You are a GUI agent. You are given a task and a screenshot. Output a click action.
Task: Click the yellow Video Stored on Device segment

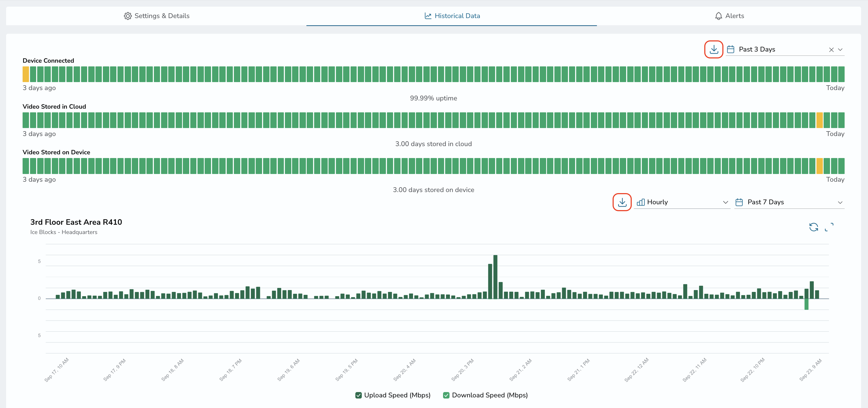click(819, 166)
